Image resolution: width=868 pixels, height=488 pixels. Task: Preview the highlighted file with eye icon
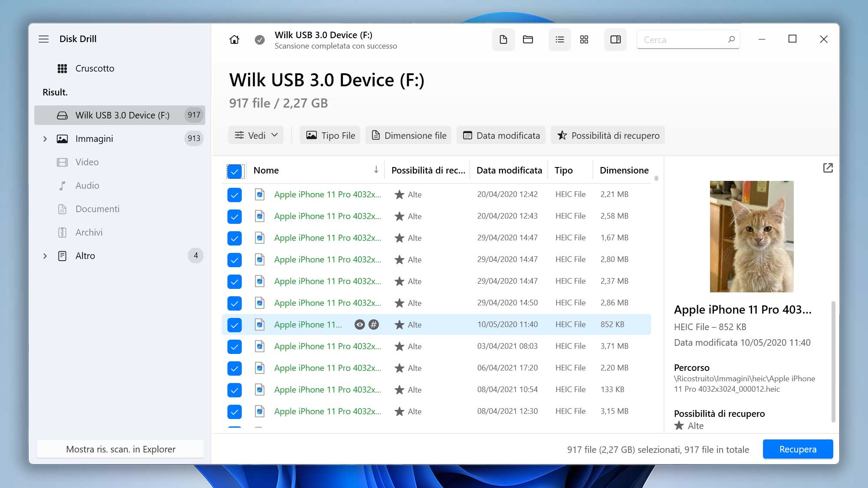click(360, 324)
